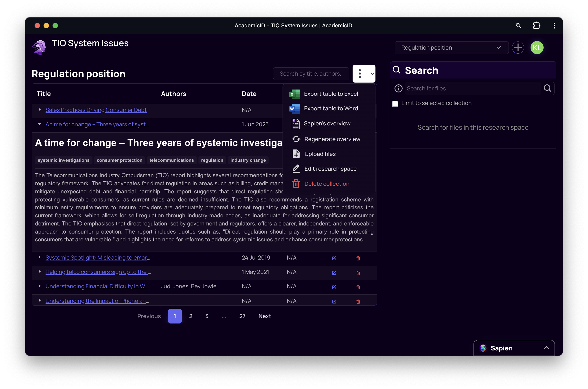The image size is (588, 389).
Task: Click the industry change tag
Action: click(248, 160)
